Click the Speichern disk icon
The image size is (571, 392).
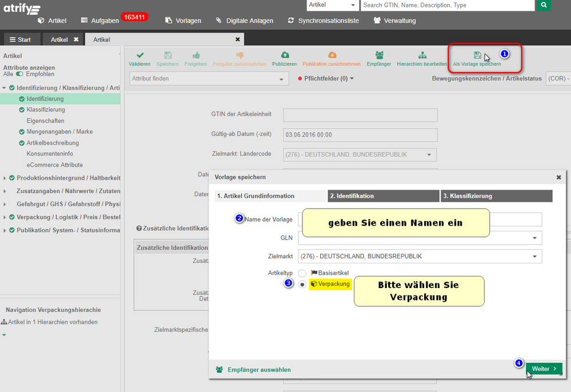click(x=167, y=55)
